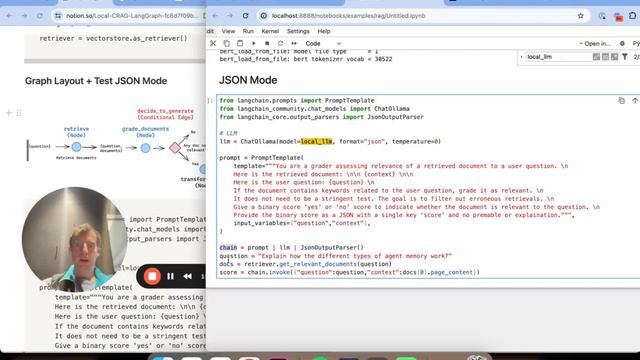Toggle match case in notebook search

(x=596, y=57)
